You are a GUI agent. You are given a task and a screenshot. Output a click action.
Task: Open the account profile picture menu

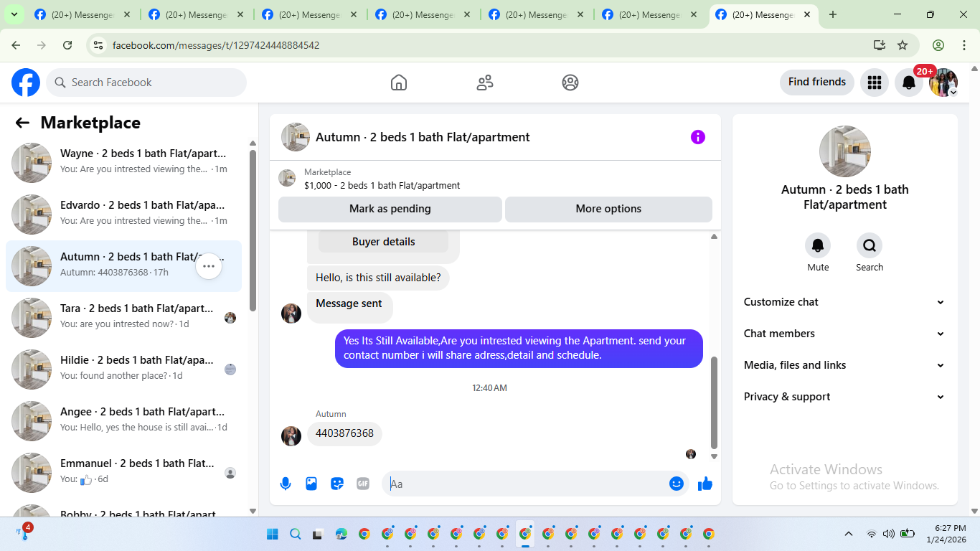click(x=943, y=83)
